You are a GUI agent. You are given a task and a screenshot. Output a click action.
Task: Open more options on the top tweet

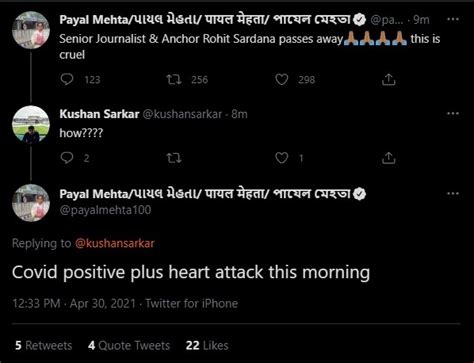coord(453,19)
